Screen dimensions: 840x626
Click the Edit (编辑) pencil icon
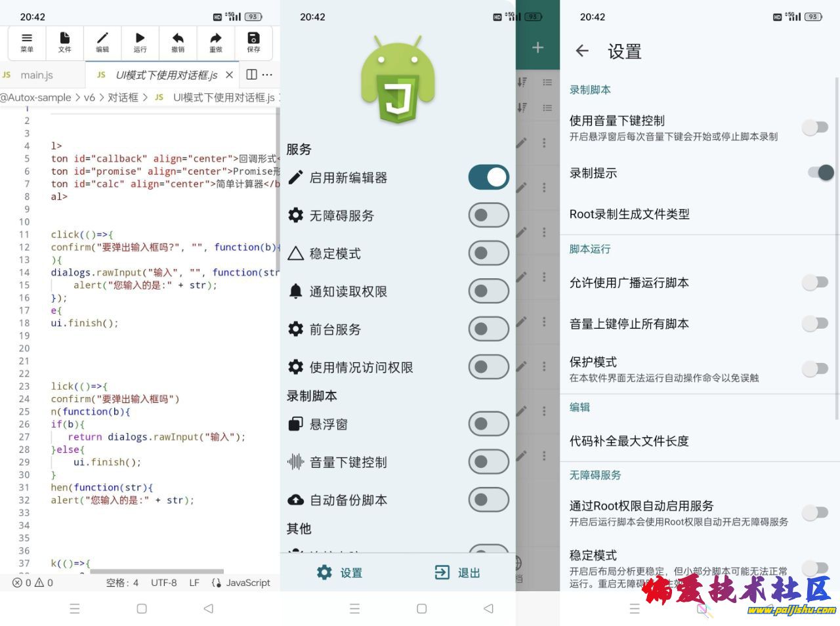(x=102, y=42)
